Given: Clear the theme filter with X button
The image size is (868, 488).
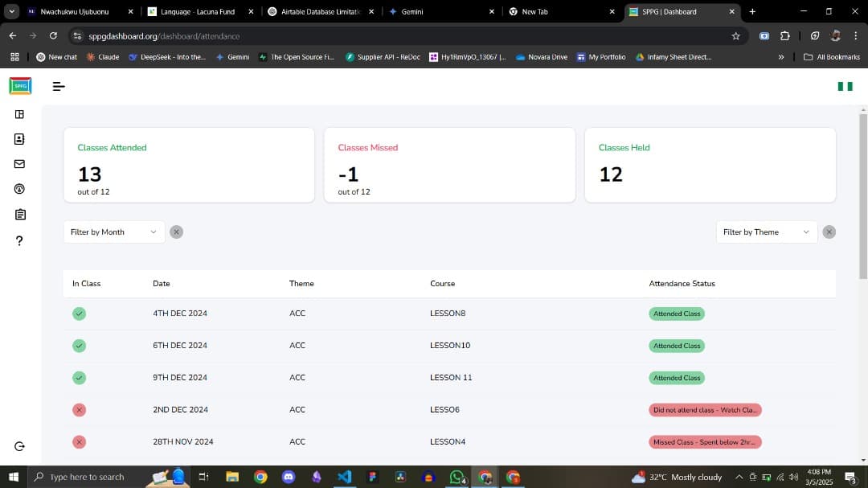Looking at the screenshot, I should tap(829, 232).
